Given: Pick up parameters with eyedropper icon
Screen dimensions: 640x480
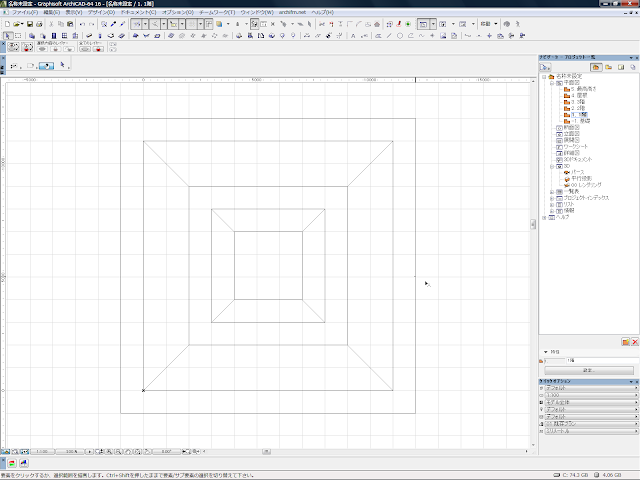Looking at the screenshot, I should 113,24.
